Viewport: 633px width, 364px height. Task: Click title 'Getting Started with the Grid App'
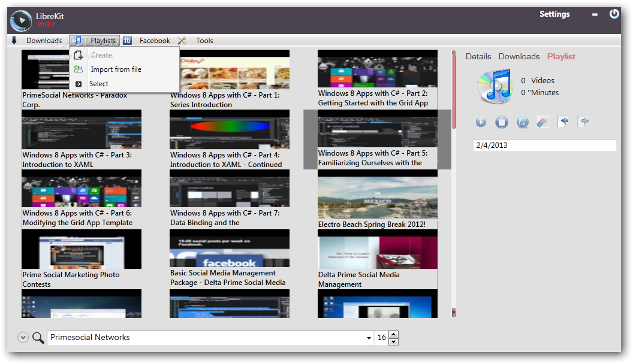coord(373,103)
